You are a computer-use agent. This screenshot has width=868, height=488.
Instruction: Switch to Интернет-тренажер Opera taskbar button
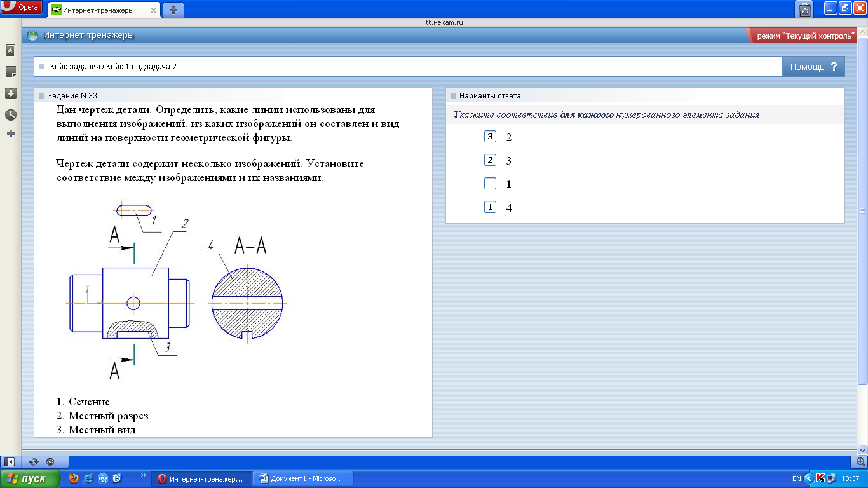pyautogui.click(x=201, y=479)
